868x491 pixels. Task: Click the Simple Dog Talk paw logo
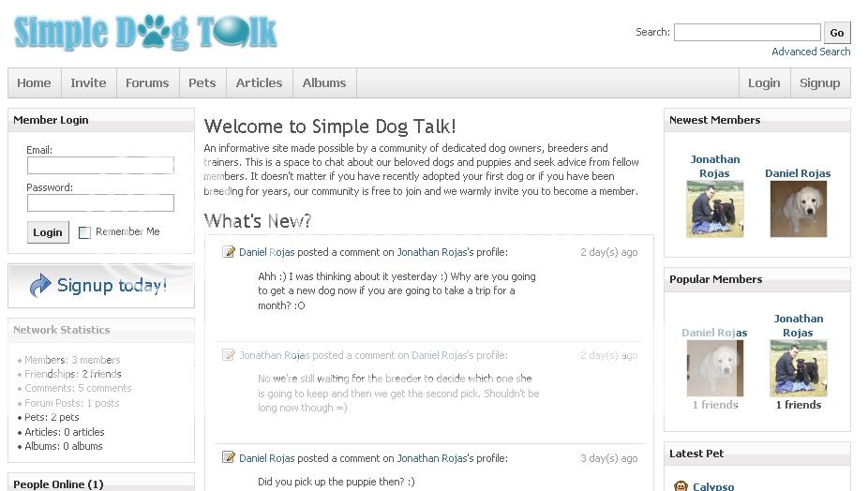tap(147, 32)
